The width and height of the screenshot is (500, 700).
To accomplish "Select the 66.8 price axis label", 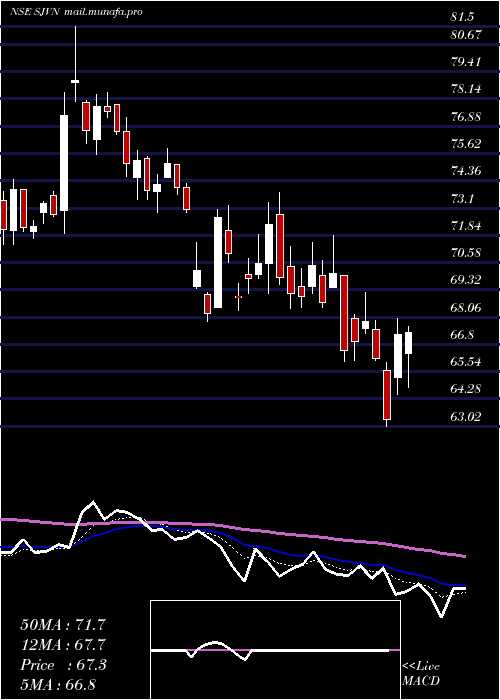I will 462,334.
